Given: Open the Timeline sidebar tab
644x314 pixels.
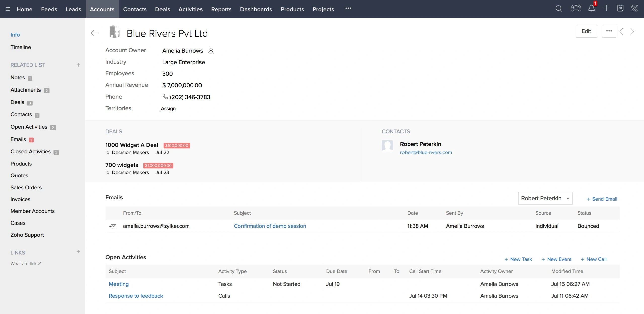Looking at the screenshot, I should click(21, 47).
